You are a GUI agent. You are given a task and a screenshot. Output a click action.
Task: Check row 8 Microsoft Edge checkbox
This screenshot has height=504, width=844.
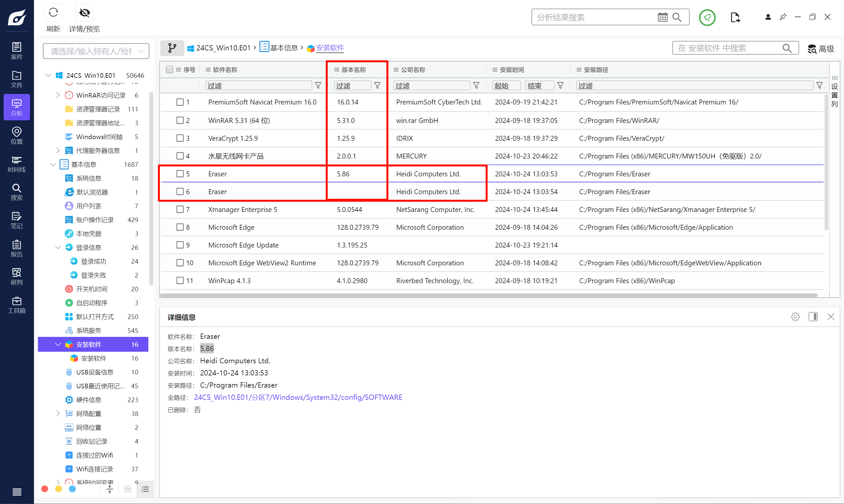click(x=180, y=227)
